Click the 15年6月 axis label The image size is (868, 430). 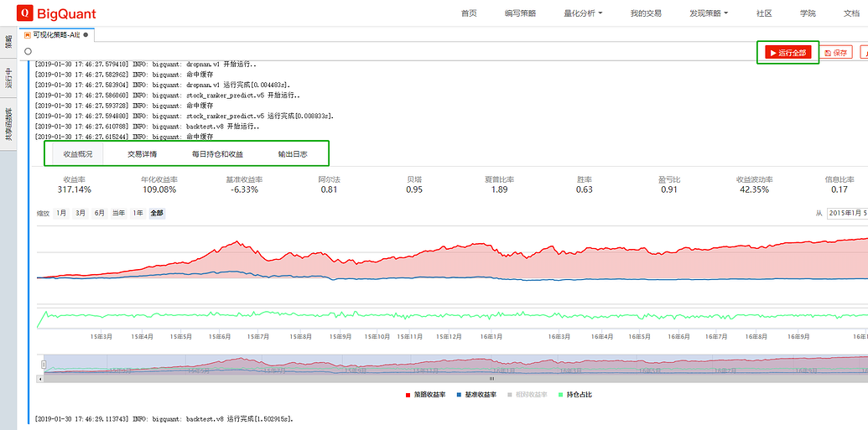220,336
